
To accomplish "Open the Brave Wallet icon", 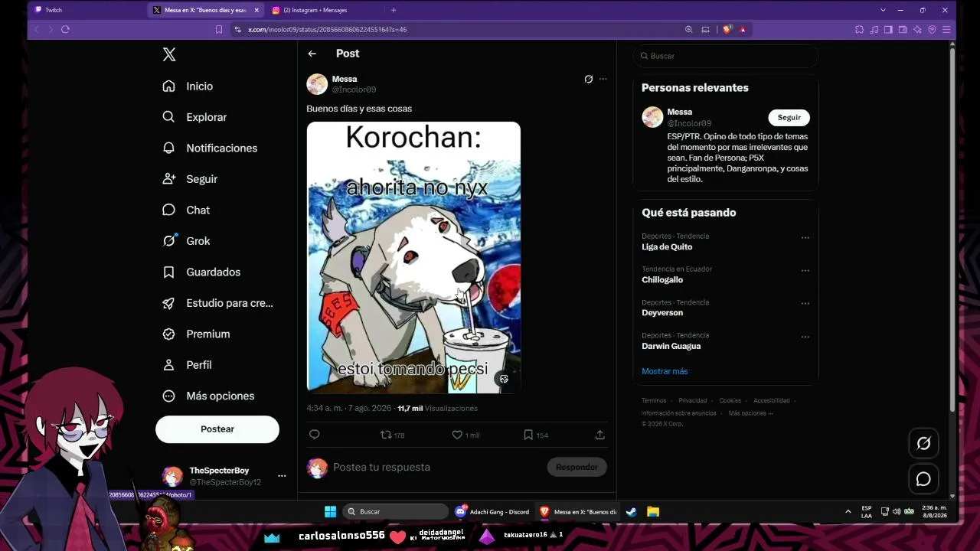I will coord(903,29).
